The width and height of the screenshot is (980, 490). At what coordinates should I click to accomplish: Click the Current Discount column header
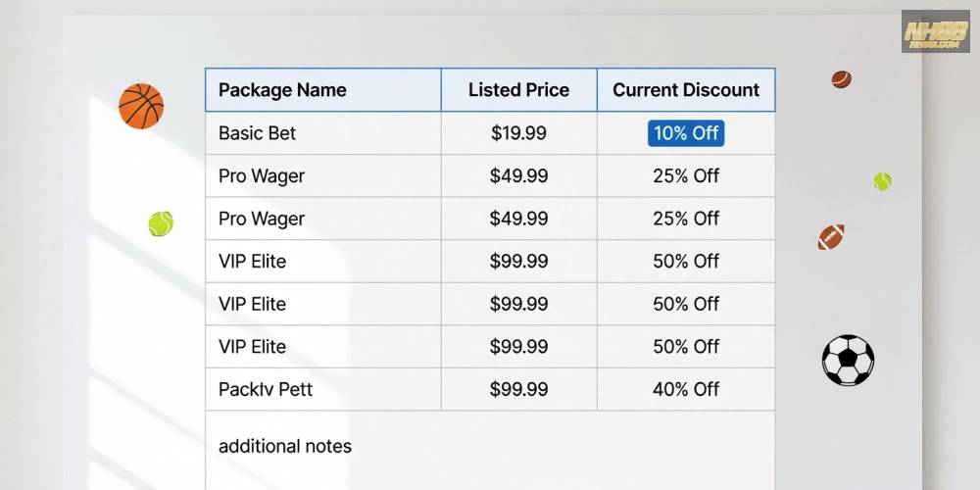click(686, 90)
